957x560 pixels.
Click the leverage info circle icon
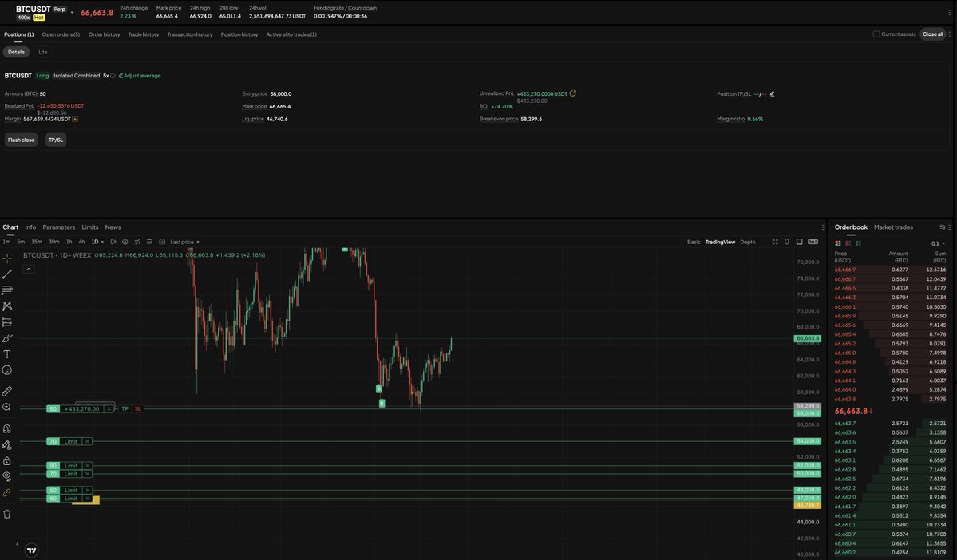tap(113, 76)
